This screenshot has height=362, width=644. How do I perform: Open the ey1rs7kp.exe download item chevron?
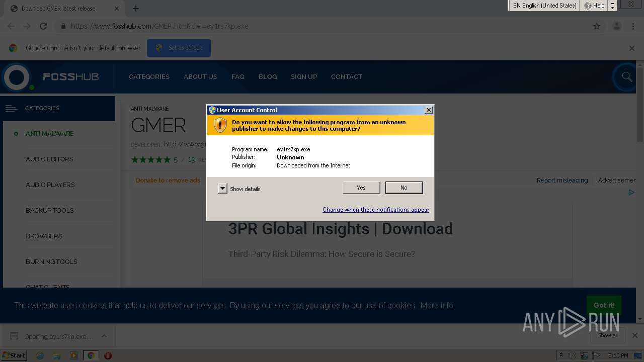click(104, 336)
